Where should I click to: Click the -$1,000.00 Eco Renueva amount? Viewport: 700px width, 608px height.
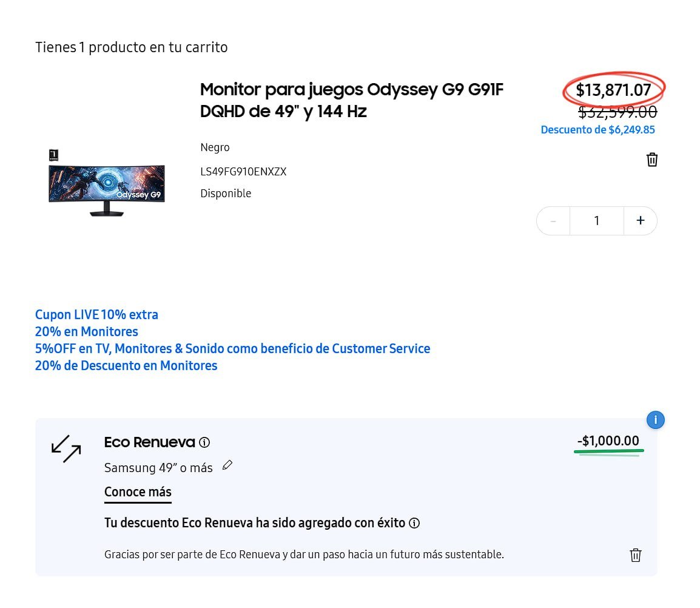pyautogui.click(x=608, y=441)
